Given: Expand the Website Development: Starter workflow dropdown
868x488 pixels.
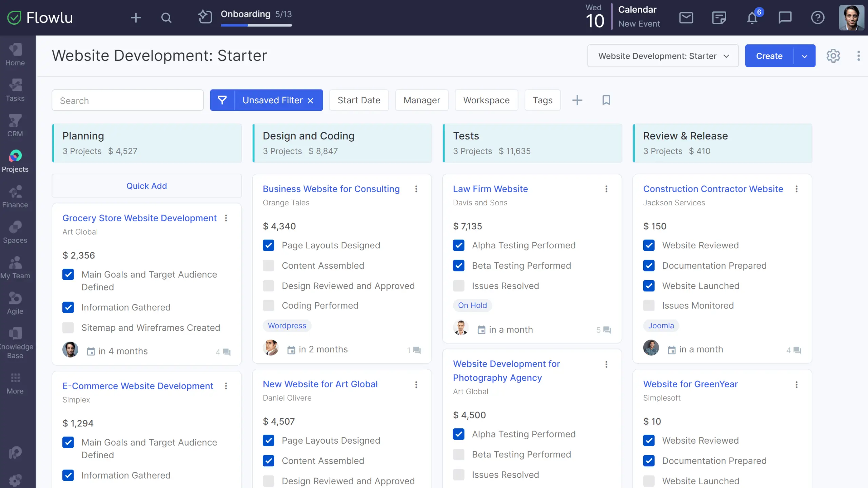Looking at the screenshot, I should pyautogui.click(x=663, y=56).
